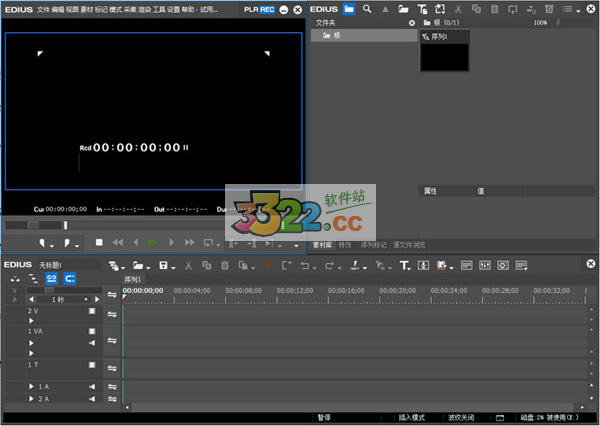The image size is (600, 426).
Task: Switch the monitor to REC mode
Action: coord(266,9)
